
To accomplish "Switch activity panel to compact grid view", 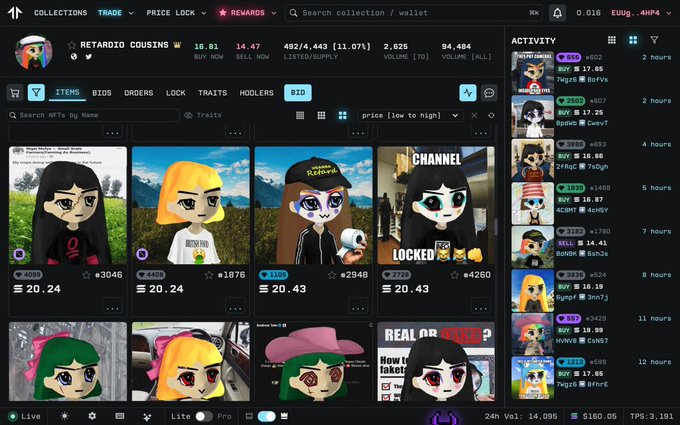I will click(611, 40).
